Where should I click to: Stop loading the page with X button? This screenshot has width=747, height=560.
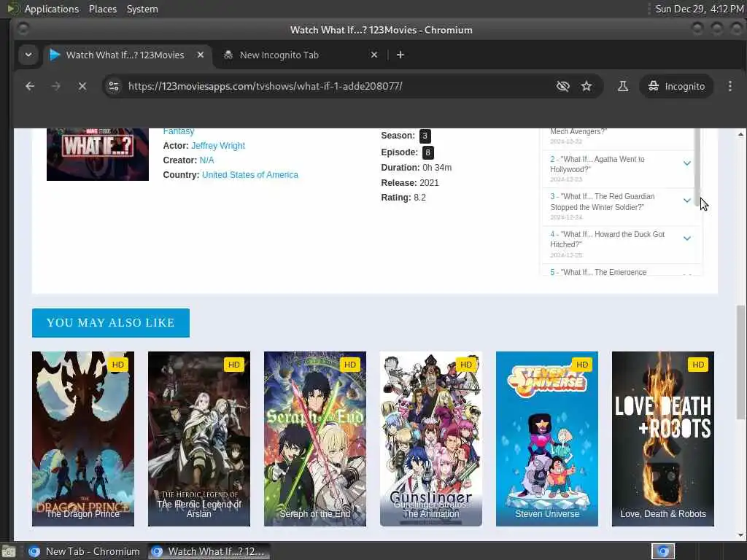pos(82,86)
